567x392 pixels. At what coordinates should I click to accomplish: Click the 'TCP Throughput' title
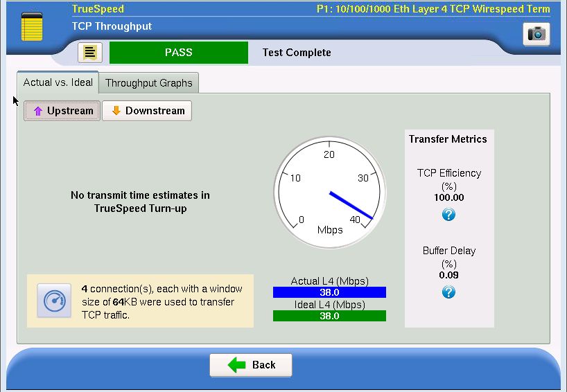(x=112, y=26)
